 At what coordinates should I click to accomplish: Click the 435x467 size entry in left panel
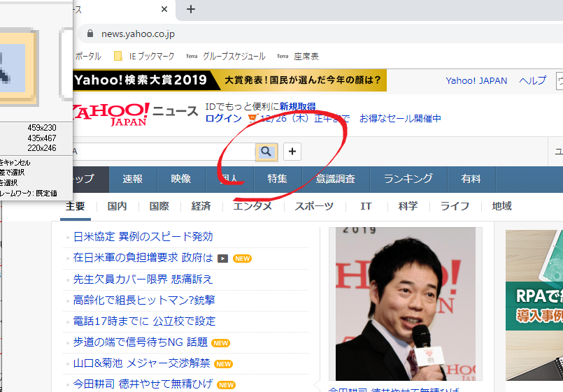coord(42,138)
